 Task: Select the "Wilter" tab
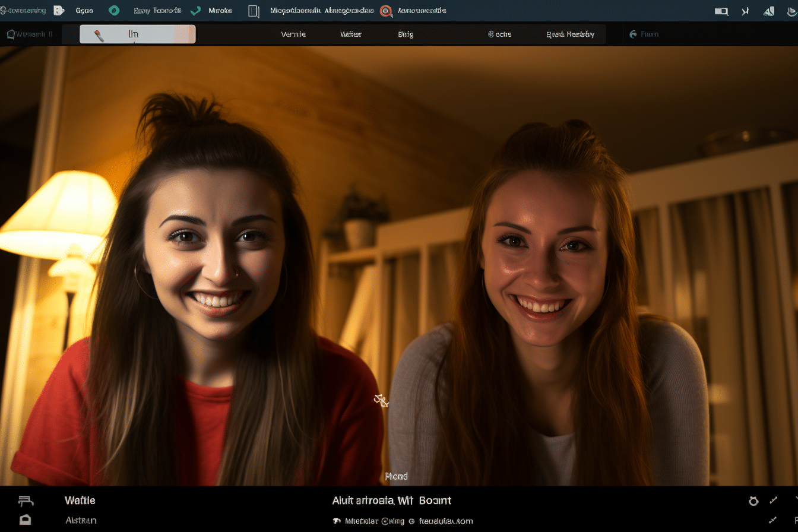tap(351, 34)
